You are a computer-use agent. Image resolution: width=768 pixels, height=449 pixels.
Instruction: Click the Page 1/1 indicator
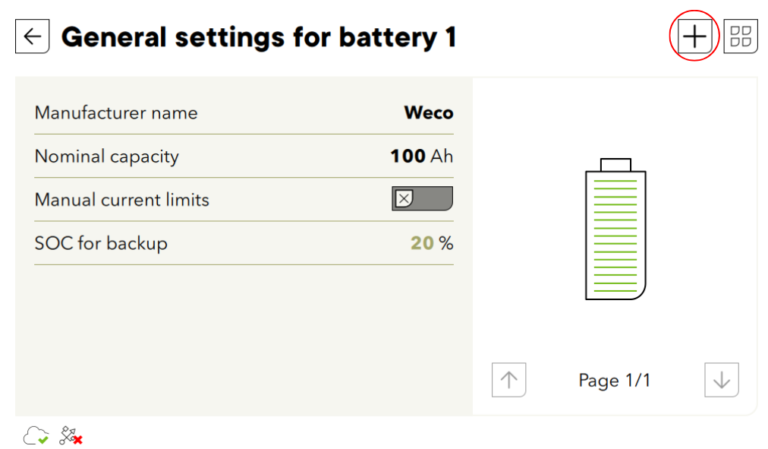coord(615,380)
